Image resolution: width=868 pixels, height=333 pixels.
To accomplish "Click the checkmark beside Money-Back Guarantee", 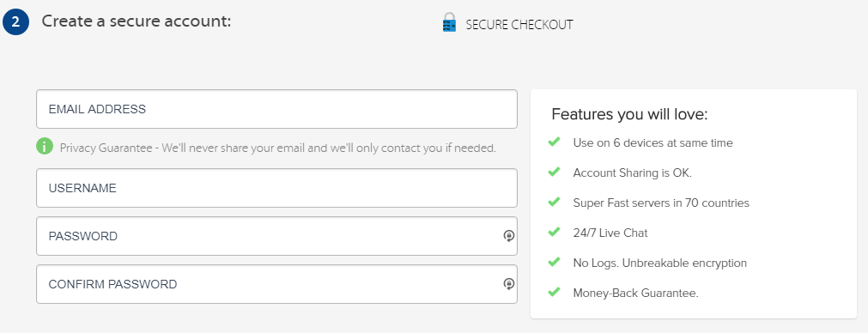I will 554,292.
